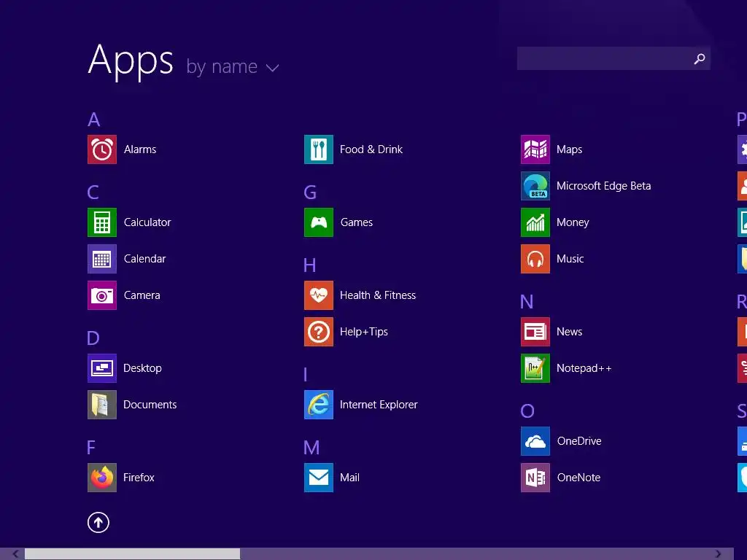747x560 pixels.
Task: Open the Health & Fitness icon
Action: [x=319, y=295]
